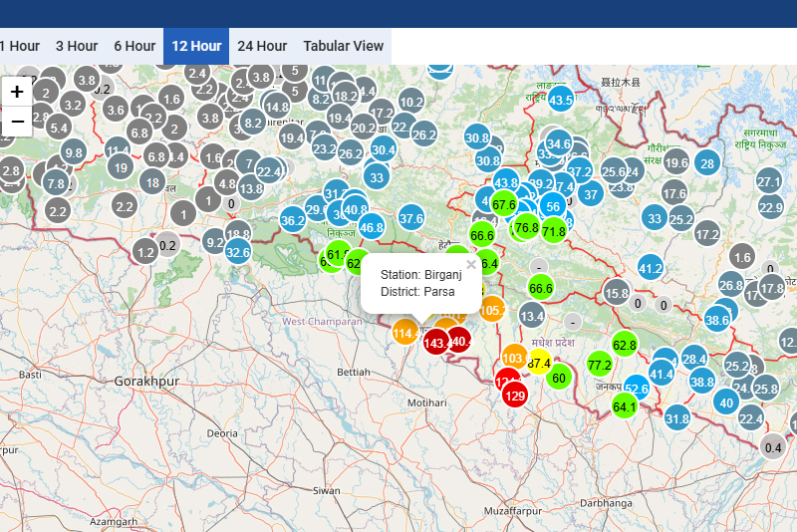Click the green 60 station marker
The width and height of the screenshot is (797, 532).
tap(559, 377)
